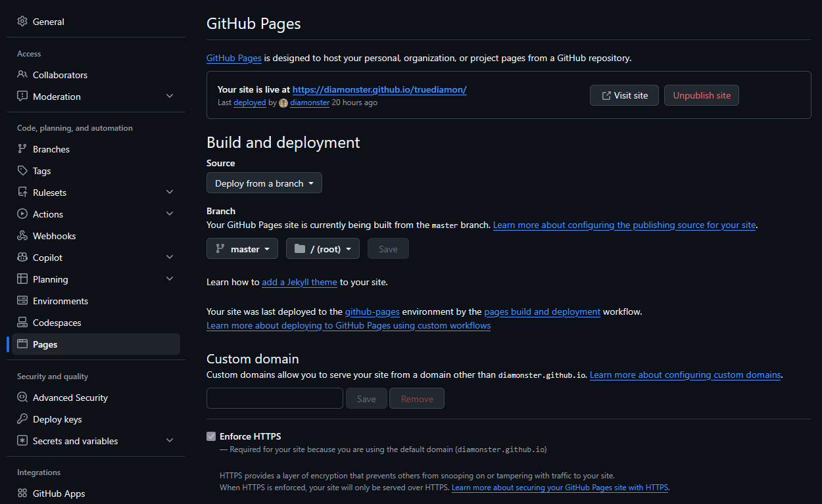This screenshot has width=822, height=504.
Task: Click the GitHub Pages intro link
Action: 234,58
